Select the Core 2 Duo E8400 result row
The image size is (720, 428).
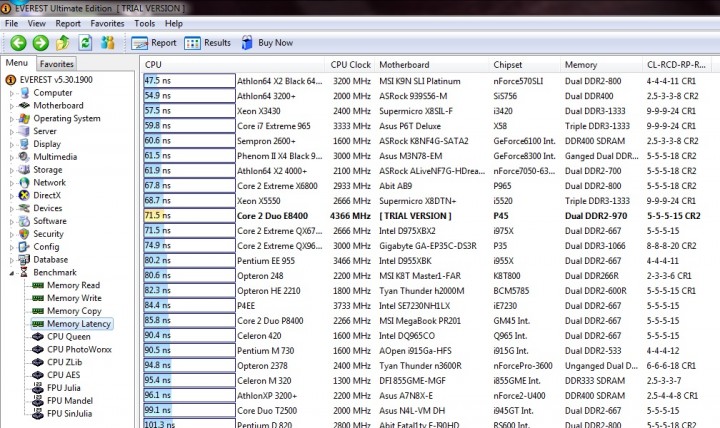pos(427,216)
